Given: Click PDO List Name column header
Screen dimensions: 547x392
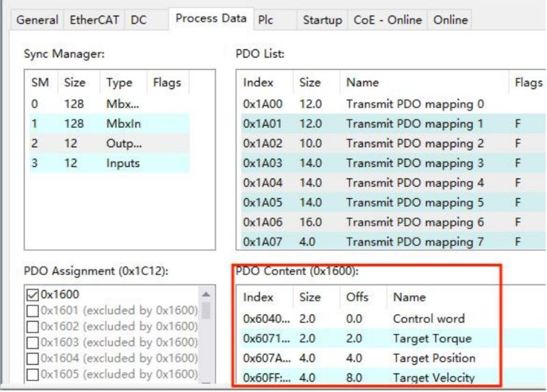Looking at the screenshot, I should (x=424, y=82).
